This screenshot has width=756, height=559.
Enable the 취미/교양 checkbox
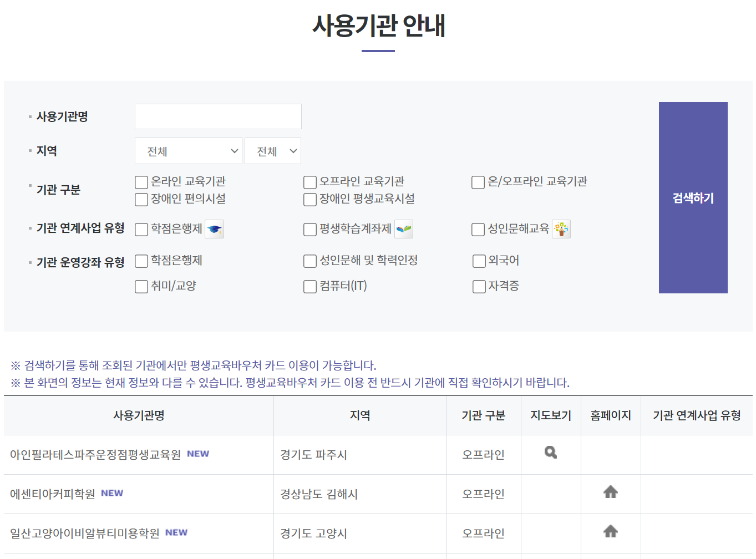(x=141, y=286)
